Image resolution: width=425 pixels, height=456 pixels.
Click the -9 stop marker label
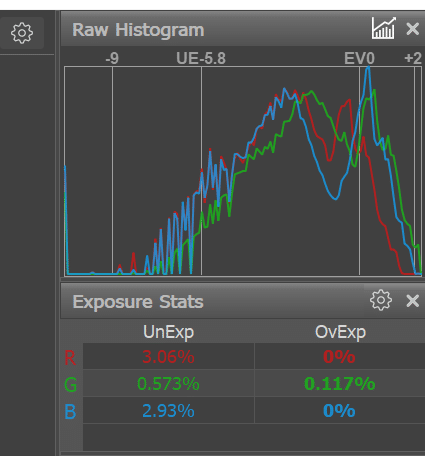(x=112, y=59)
